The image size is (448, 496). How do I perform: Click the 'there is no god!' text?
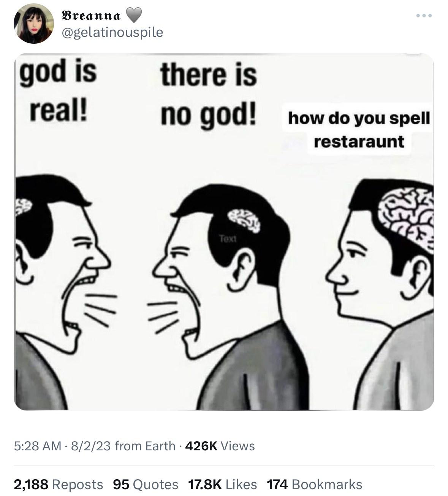pyautogui.click(x=209, y=94)
